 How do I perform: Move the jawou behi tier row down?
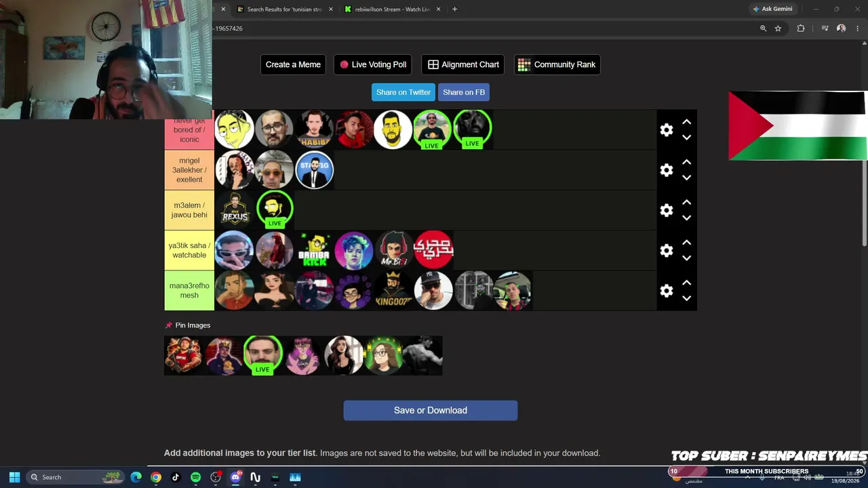click(x=686, y=218)
